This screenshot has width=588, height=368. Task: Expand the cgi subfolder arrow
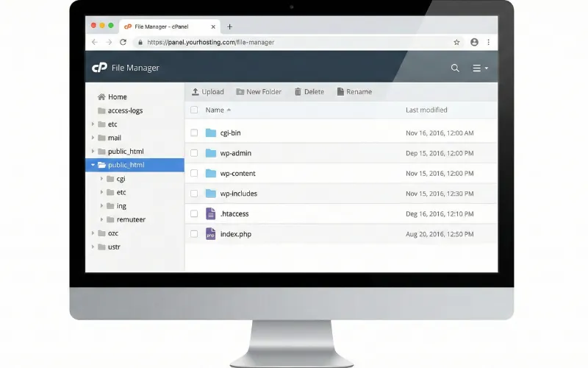tap(101, 179)
